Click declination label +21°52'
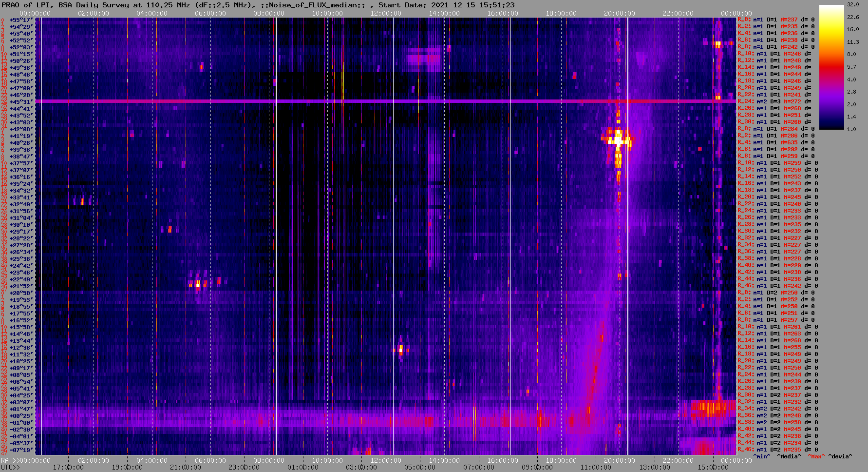The image size is (868, 472). pos(21,286)
